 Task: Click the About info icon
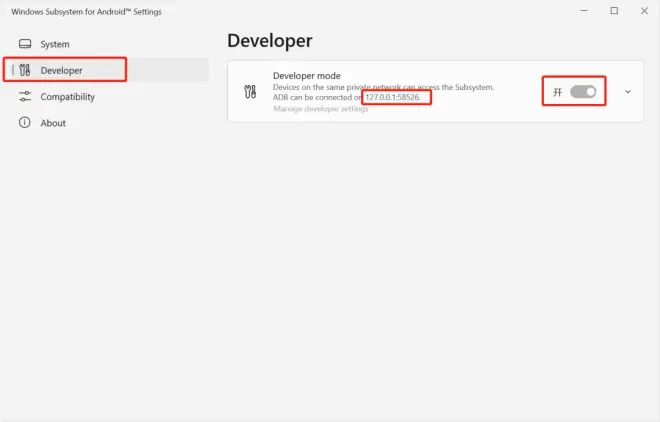[x=25, y=122]
